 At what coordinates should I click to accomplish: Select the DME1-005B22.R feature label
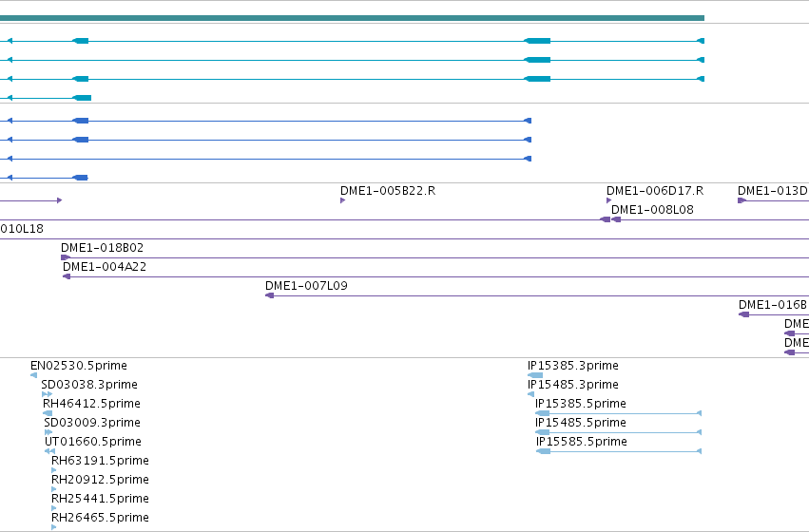click(x=388, y=191)
